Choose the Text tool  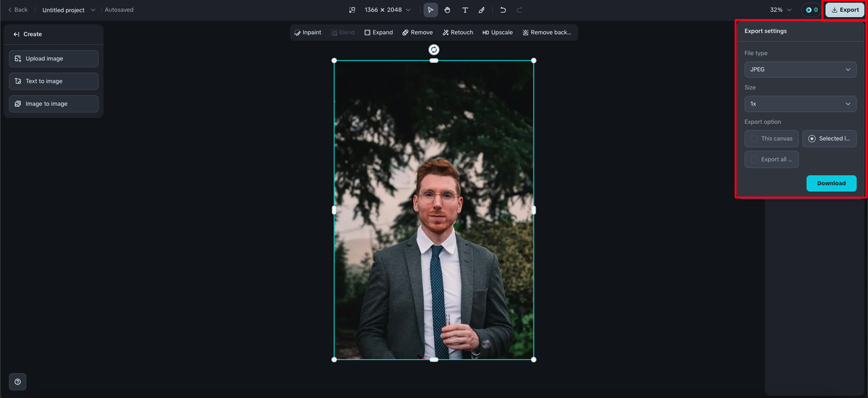[465, 10]
